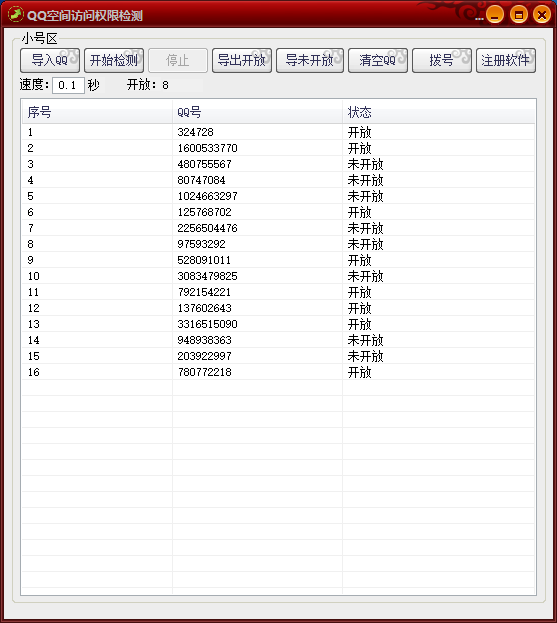557x623 pixels.
Task: Click the 导入QQ import button
Action: 50,60
